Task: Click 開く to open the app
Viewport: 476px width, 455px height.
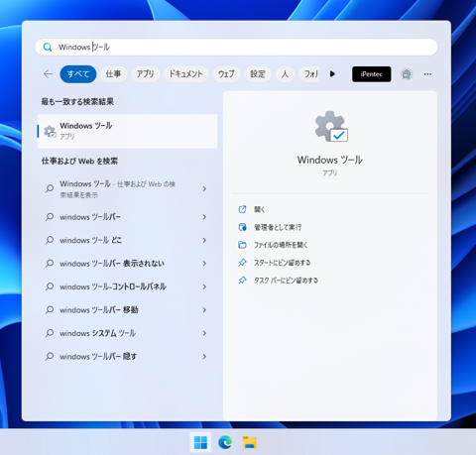Action: click(x=260, y=209)
